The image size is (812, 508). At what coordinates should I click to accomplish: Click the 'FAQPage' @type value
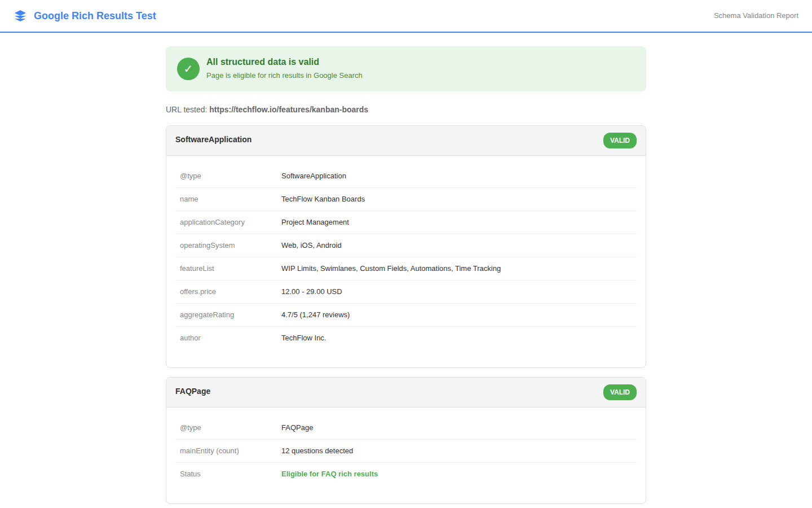(x=297, y=428)
